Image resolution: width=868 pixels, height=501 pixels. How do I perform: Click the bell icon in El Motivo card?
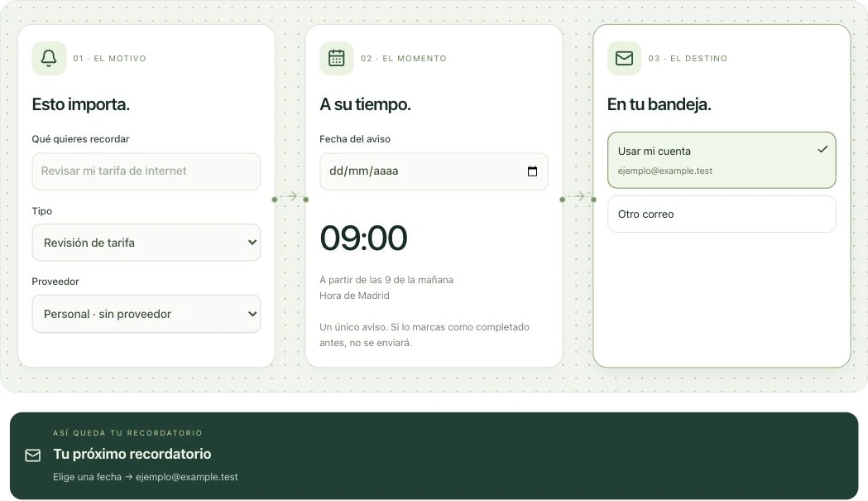[49, 58]
